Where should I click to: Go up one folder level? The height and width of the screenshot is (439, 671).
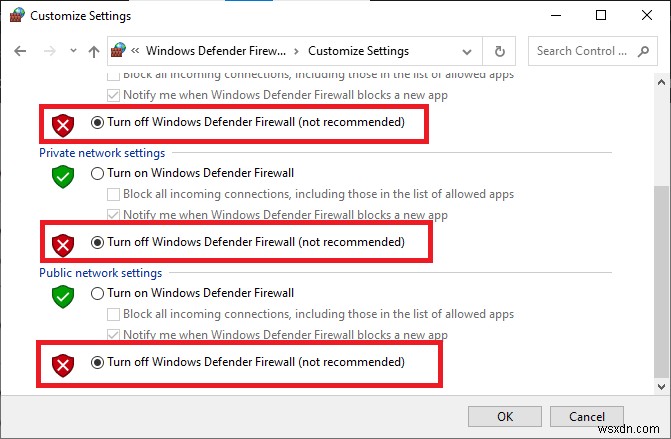coord(93,51)
